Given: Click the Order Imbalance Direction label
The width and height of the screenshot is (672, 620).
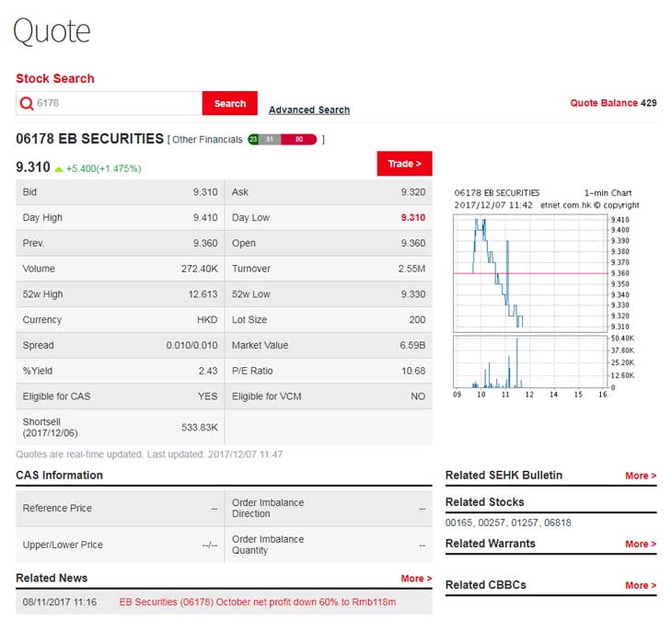Looking at the screenshot, I should tap(268, 509).
